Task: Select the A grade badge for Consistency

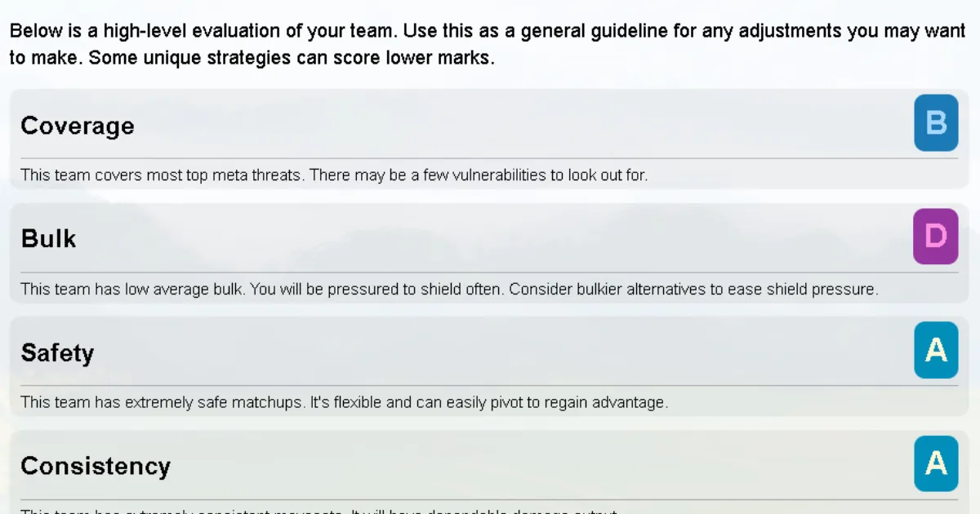Action: (936, 463)
